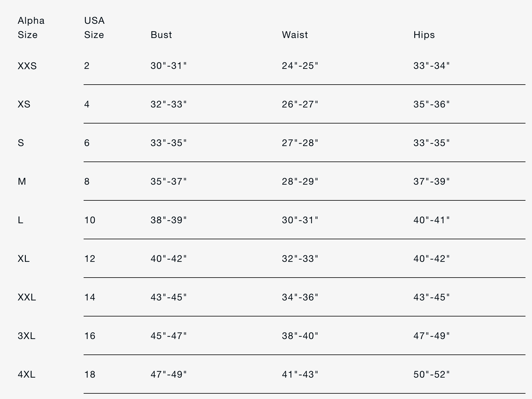532x399 pixels.
Task: Click the XXS hips measurement 33"-34"
Action: (432, 66)
